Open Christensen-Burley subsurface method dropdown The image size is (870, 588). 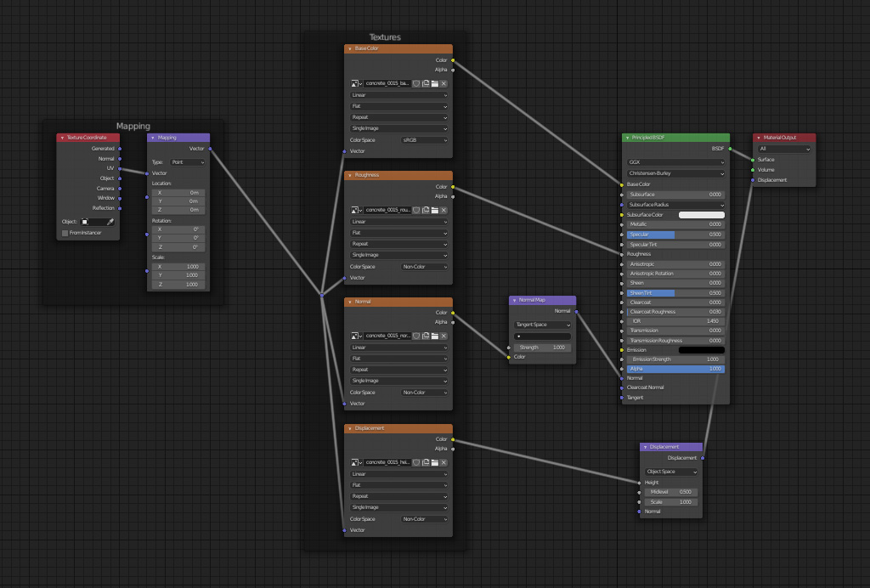tap(675, 173)
